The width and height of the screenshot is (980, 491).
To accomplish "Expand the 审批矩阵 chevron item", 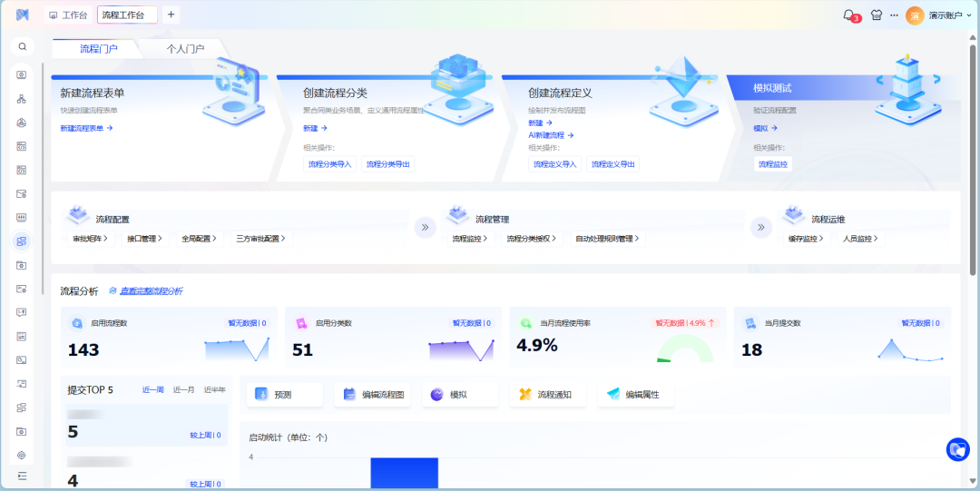I will click(91, 239).
